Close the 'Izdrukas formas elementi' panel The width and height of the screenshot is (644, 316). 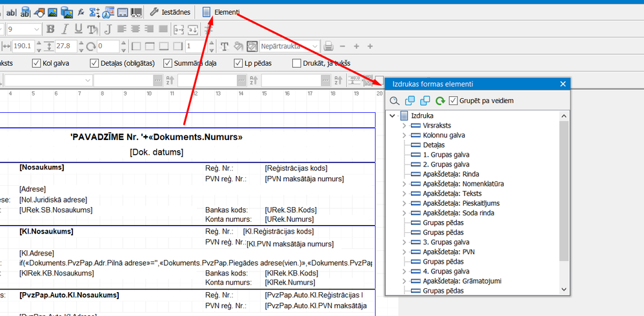coord(563,84)
